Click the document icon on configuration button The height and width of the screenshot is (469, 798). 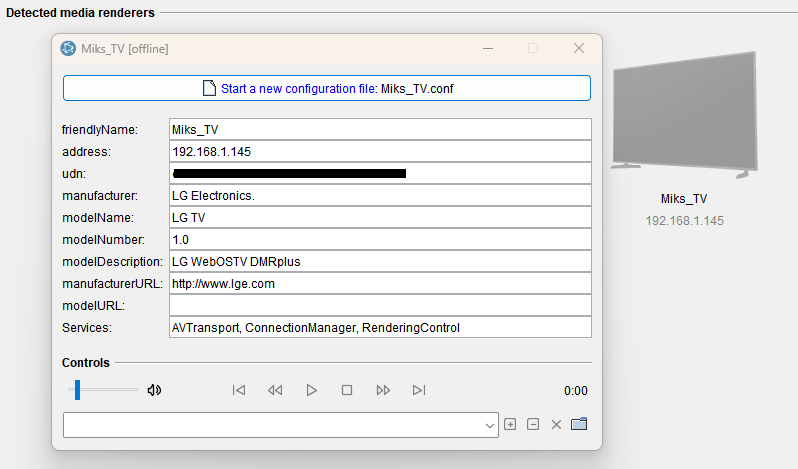(209, 89)
